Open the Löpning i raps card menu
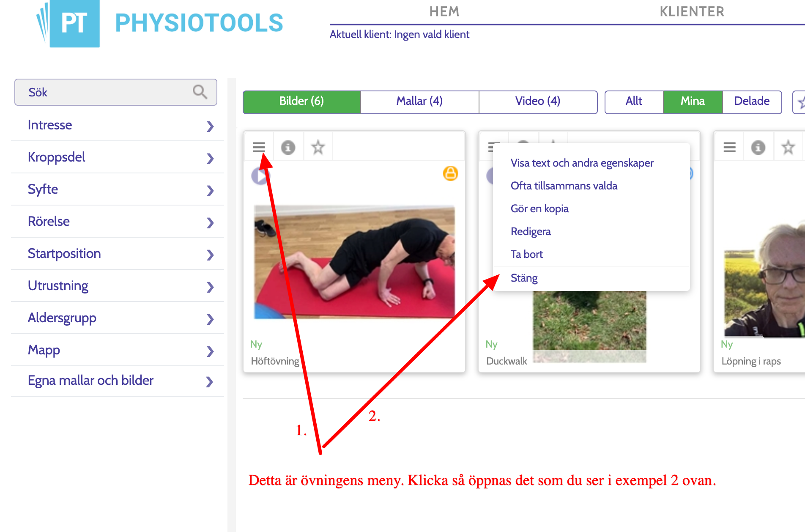The width and height of the screenshot is (805, 532). click(729, 147)
